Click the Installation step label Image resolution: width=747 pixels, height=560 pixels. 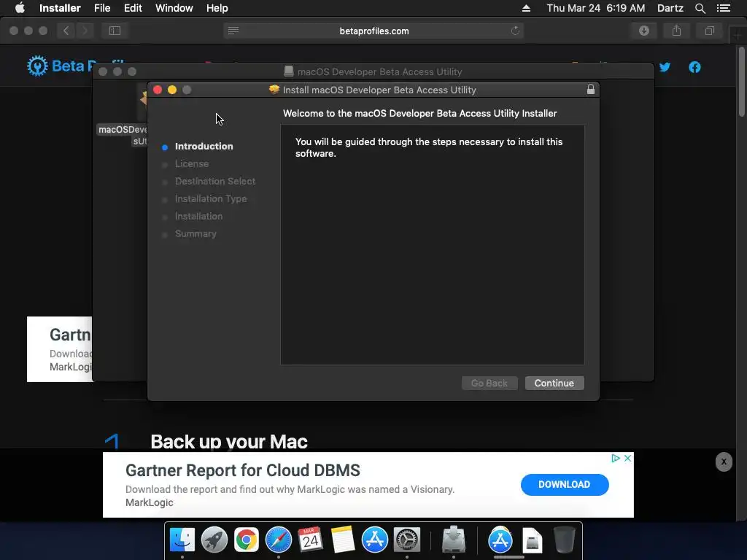198,216
